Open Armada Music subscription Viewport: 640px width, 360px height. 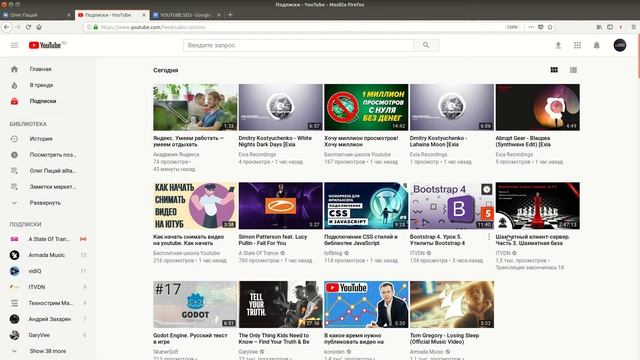coord(47,255)
